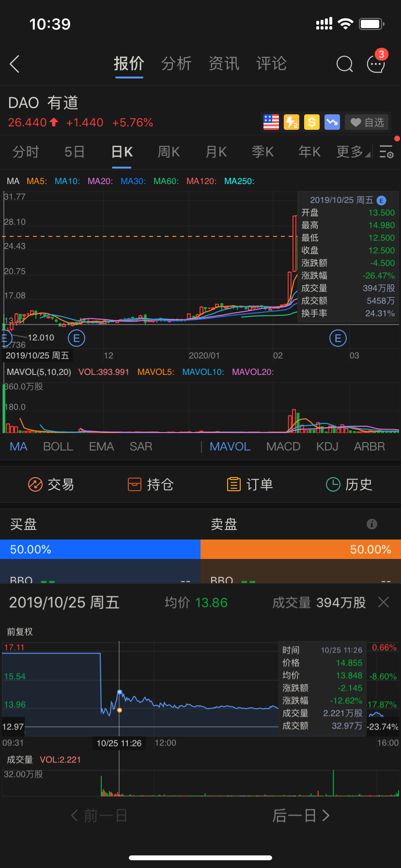401x868 pixels.
Task: Tap the 涨跌幅 -12.62% tooltip row
Action: 323,700
